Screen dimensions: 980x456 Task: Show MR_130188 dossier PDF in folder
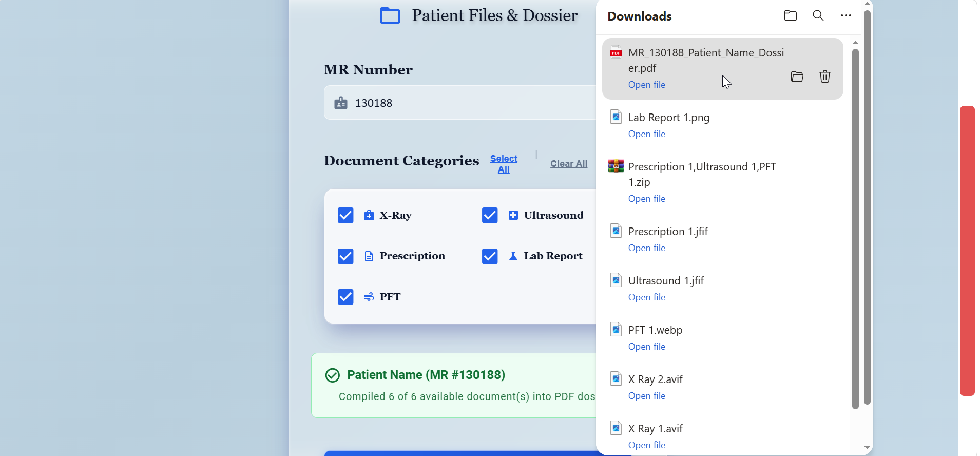click(797, 77)
